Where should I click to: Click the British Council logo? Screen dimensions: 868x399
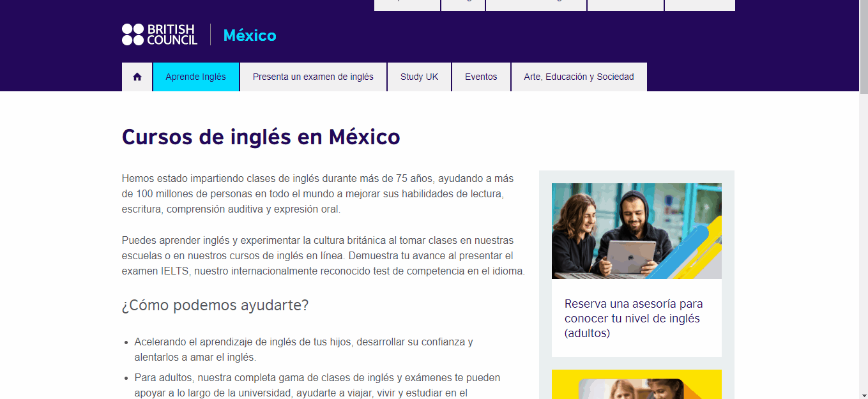click(x=160, y=34)
